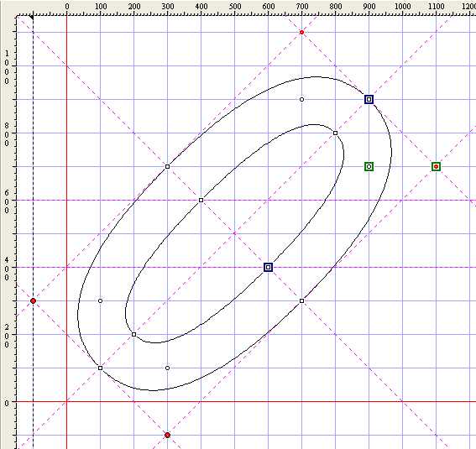Screen dimensions: 476x449
Task: Select the outer ellipse node under the 700 ruler mark
Action: [x=301, y=301]
